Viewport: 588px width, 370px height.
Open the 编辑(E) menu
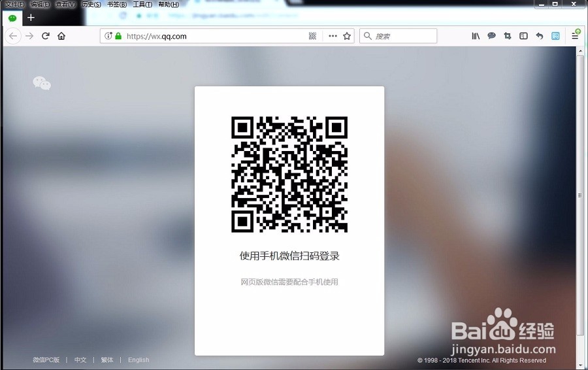[x=40, y=5]
